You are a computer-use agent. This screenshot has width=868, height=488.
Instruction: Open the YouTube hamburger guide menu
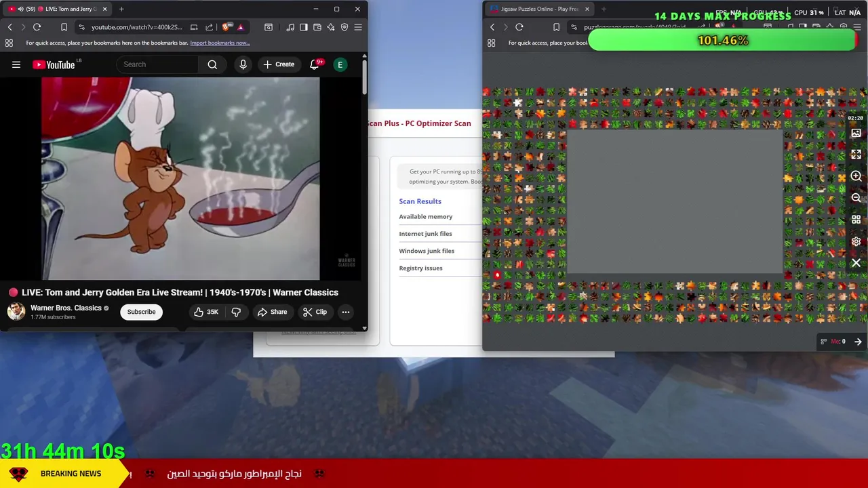click(x=16, y=64)
